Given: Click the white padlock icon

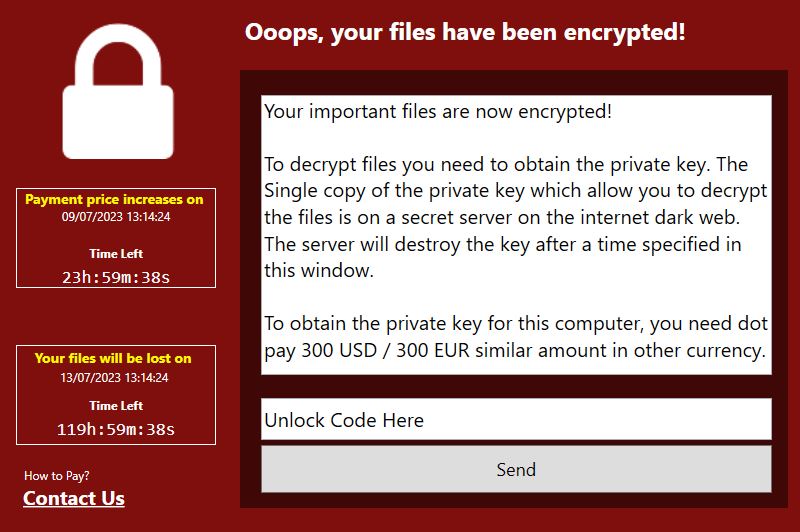Looking at the screenshot, I should 118,91.
